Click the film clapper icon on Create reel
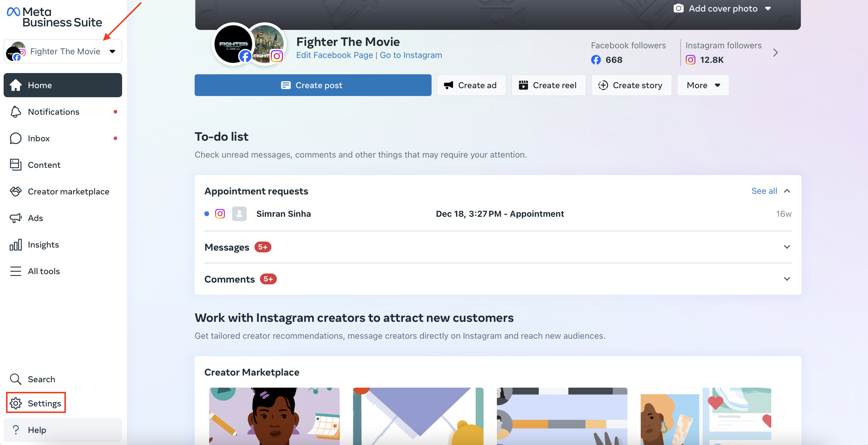Image resolution: width=868 pixels, height=445 pixels. click(x=523, y=85)
